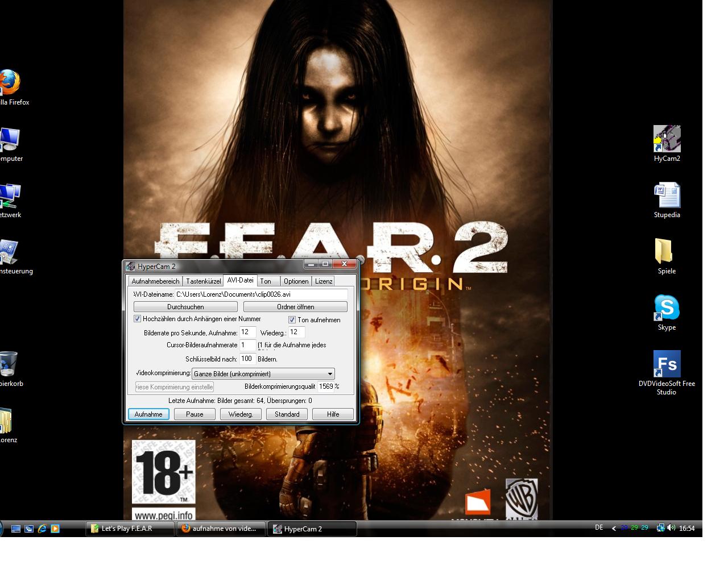Click the Cursor-Bilderaufnahmerate field

coord(247,345)
